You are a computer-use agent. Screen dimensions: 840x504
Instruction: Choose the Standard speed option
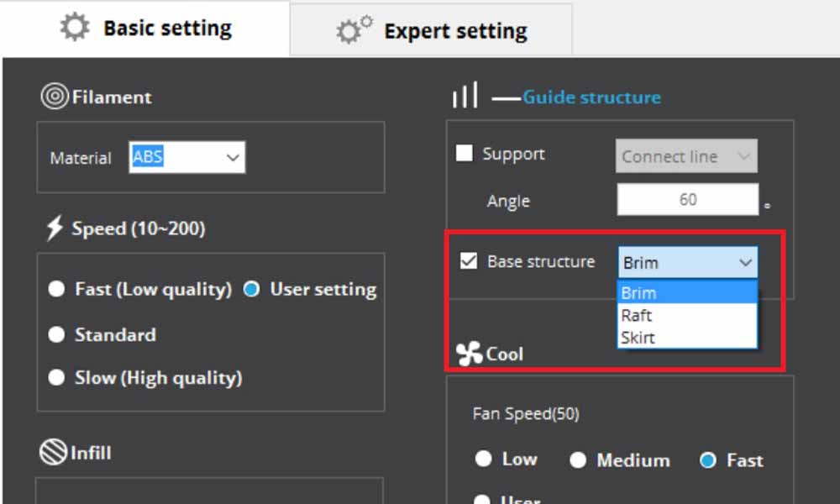(56, 335)
